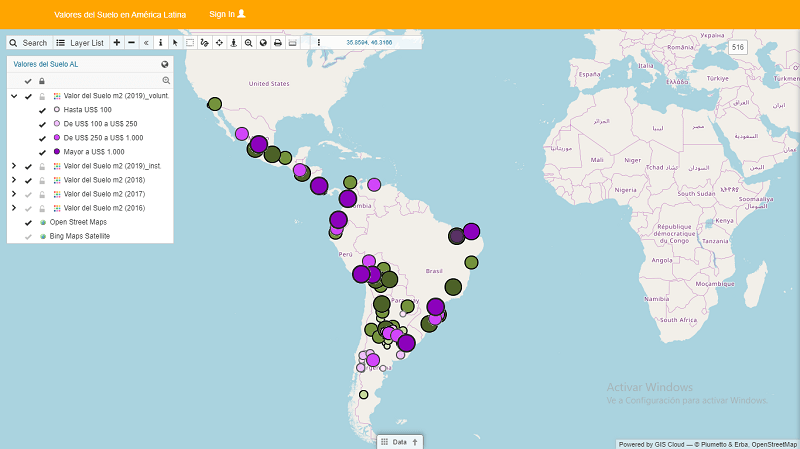
Task: Choose the rectangle area selection tool
Action: (x=190, y=43)
